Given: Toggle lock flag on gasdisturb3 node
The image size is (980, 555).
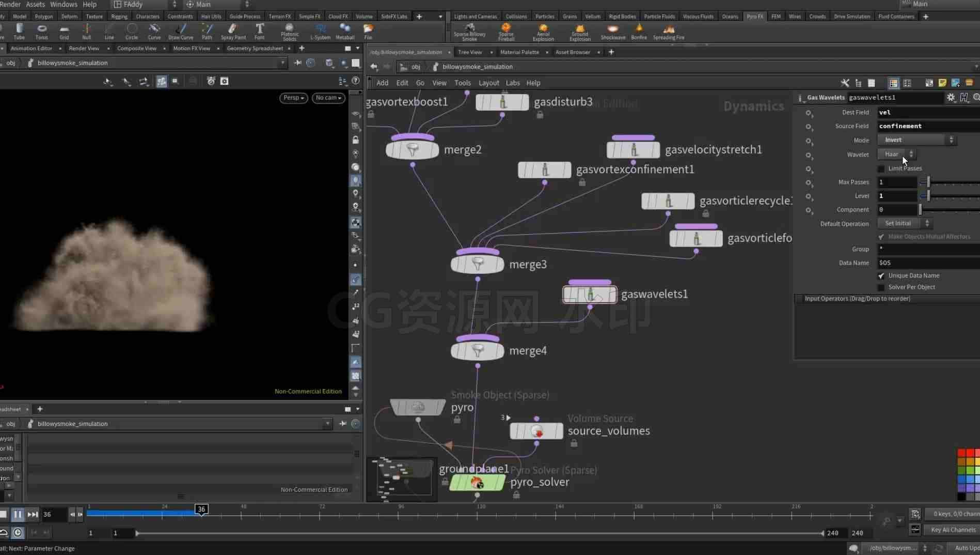Looking at the screenshot, I should coord(540,115).
